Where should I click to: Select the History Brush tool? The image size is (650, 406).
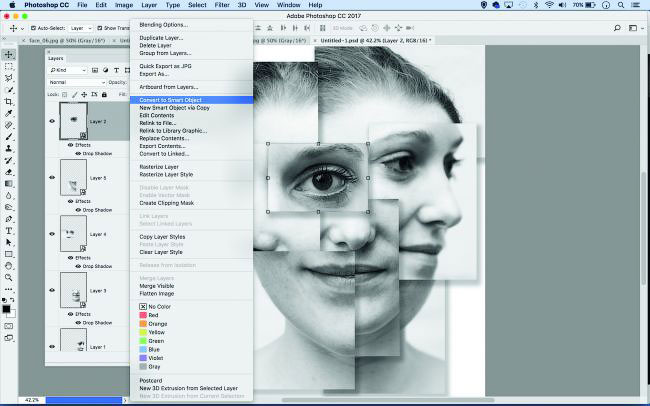(x=9, y=160)
